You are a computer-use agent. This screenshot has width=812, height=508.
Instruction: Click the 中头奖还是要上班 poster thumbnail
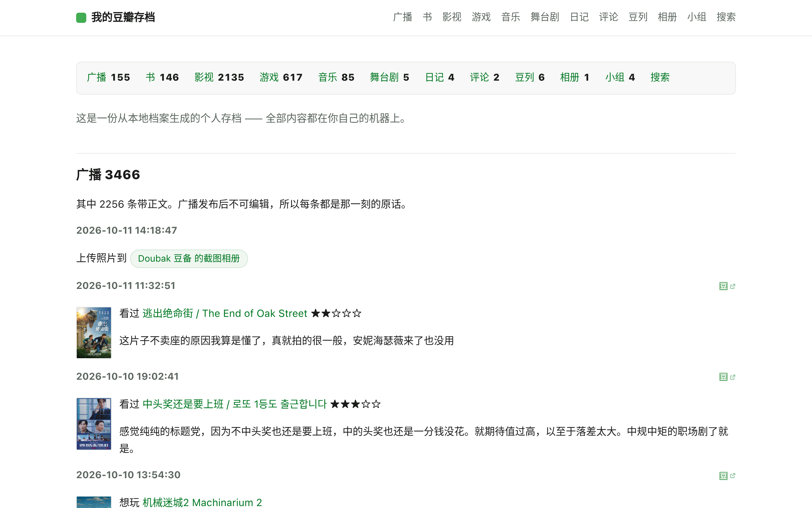tap(94, 424)
